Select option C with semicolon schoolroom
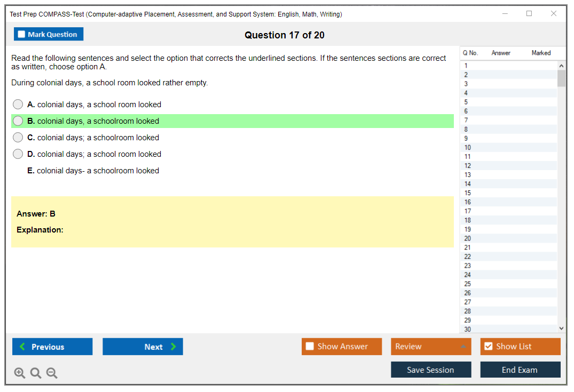The image size is (574, 392). [x=18, y=138]
